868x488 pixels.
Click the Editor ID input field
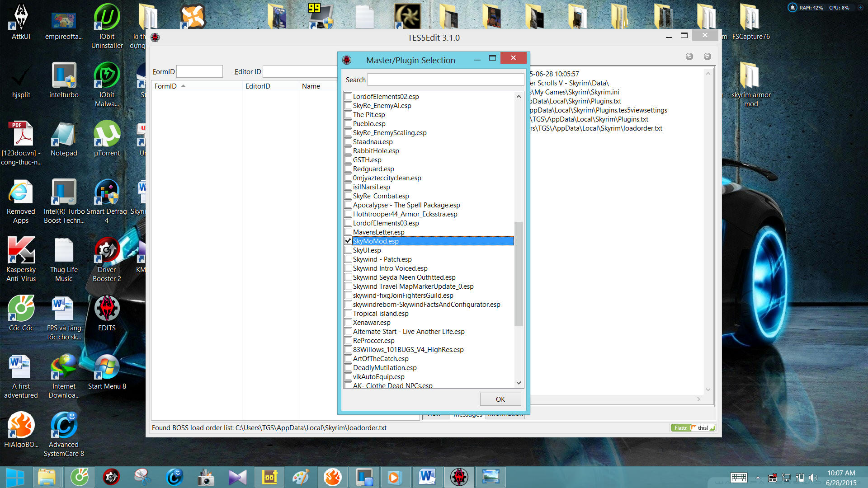pyautogui.click(x=300, y=71)
